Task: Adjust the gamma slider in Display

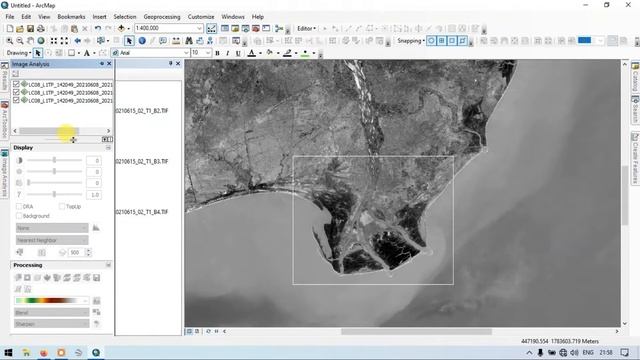Action: pyautogui.click(x=54, y=194)
